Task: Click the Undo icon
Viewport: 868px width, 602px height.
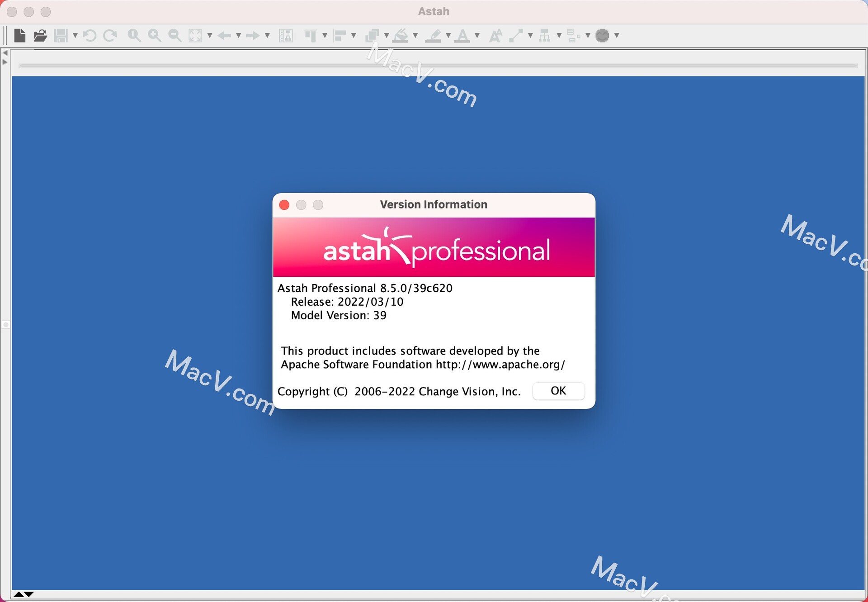Action: pos(90,35)
